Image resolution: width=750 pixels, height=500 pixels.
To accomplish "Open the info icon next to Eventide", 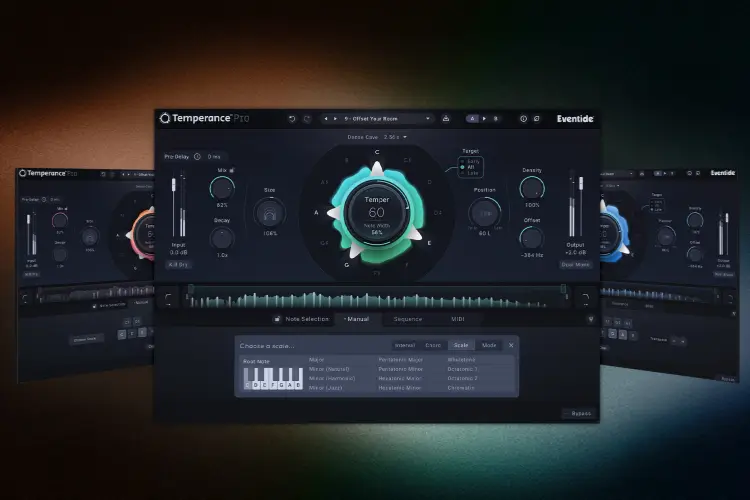I will (x=522, y=118).
